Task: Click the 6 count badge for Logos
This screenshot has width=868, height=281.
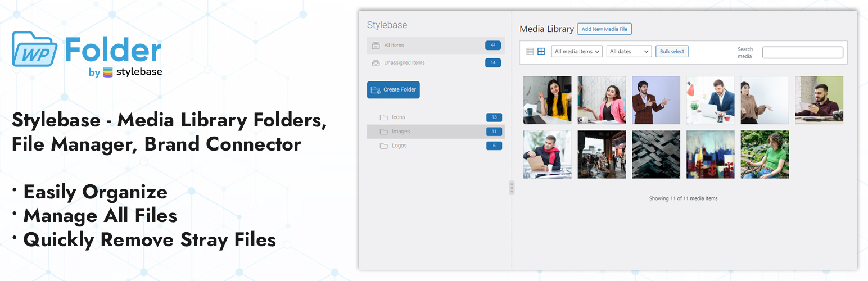Action: point(494,146)
